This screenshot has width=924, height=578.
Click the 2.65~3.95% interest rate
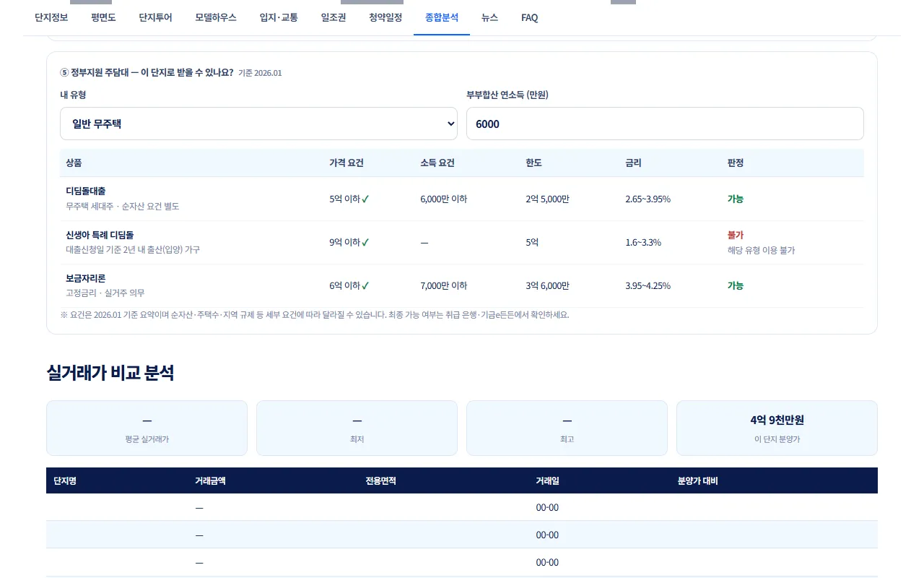648,199
